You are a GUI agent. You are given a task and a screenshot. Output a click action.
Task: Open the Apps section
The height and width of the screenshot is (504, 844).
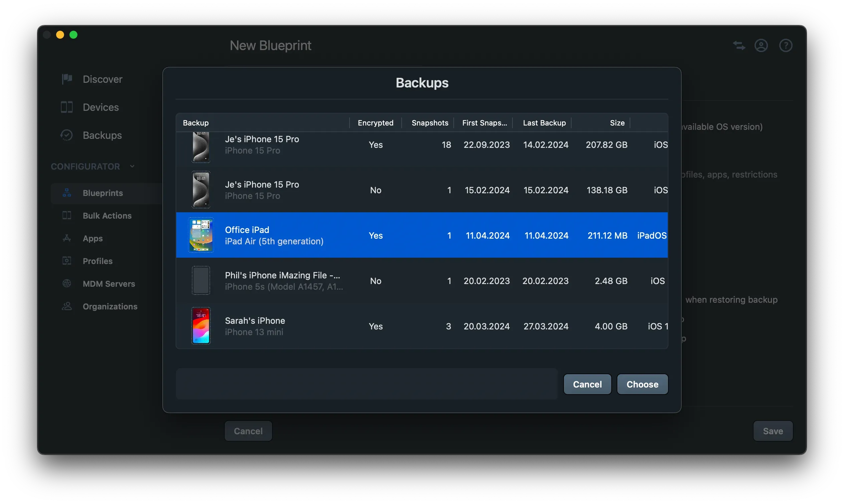[92, 238]
